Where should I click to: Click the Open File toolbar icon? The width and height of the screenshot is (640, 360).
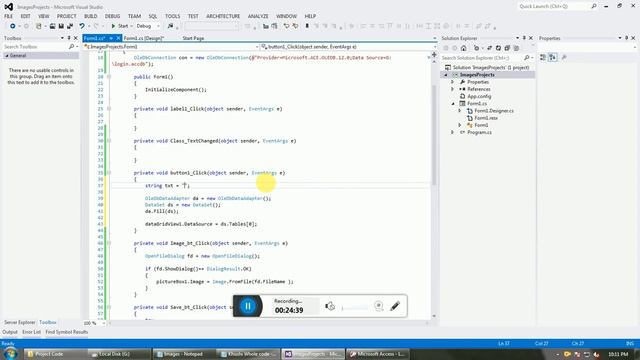pos(52,26)
